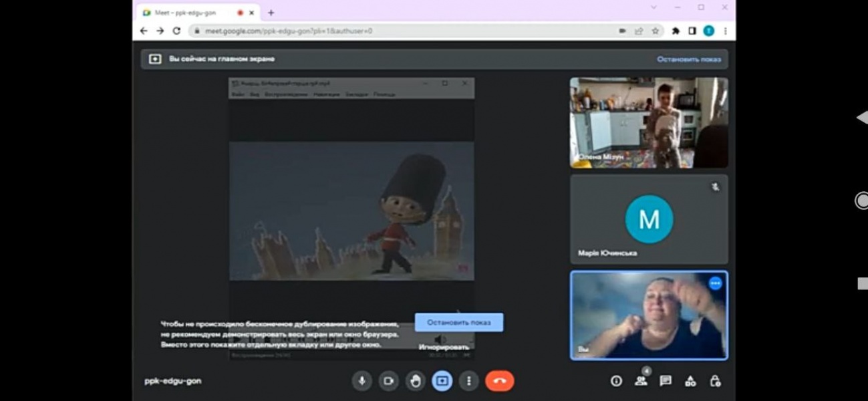The image size is (868, 401).
Task: Open the Activities panel icon
Action: click(690, 381)
